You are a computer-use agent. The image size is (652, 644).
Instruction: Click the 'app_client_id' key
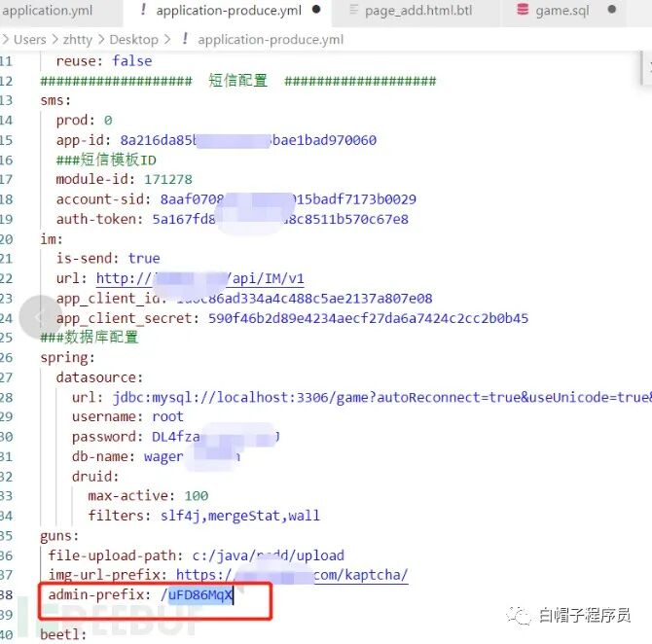point(111,299)
